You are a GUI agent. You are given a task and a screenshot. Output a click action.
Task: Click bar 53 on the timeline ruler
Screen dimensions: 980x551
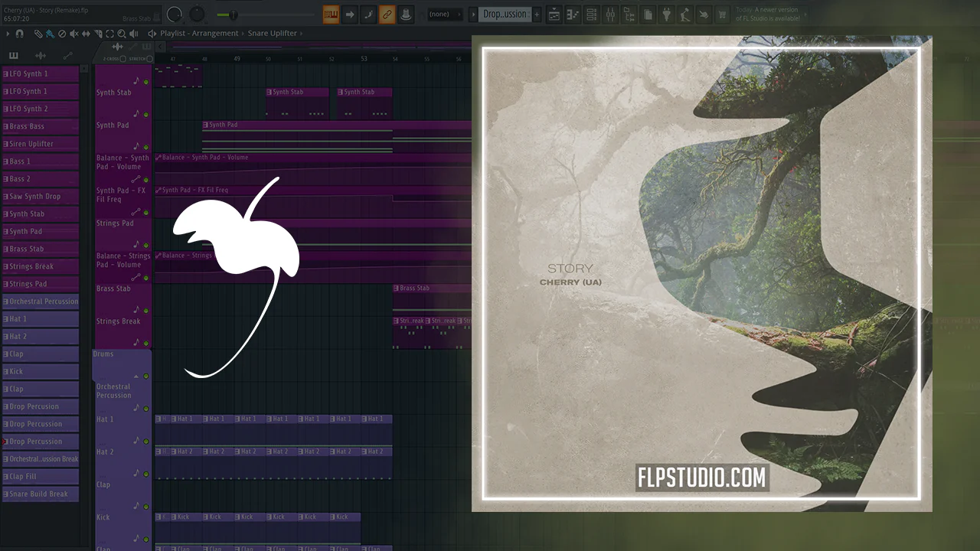pyautogui.click(x=364, y=59)
